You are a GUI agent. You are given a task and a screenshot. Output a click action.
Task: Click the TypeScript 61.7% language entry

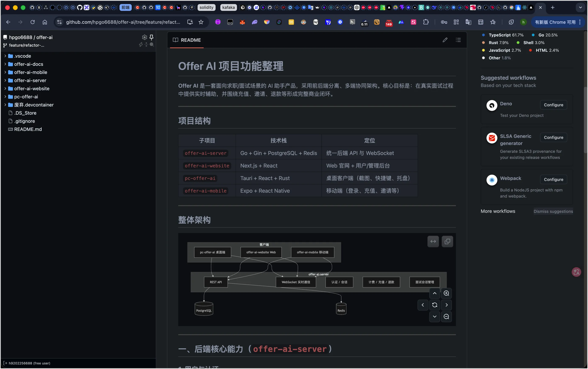pos(503,35)
